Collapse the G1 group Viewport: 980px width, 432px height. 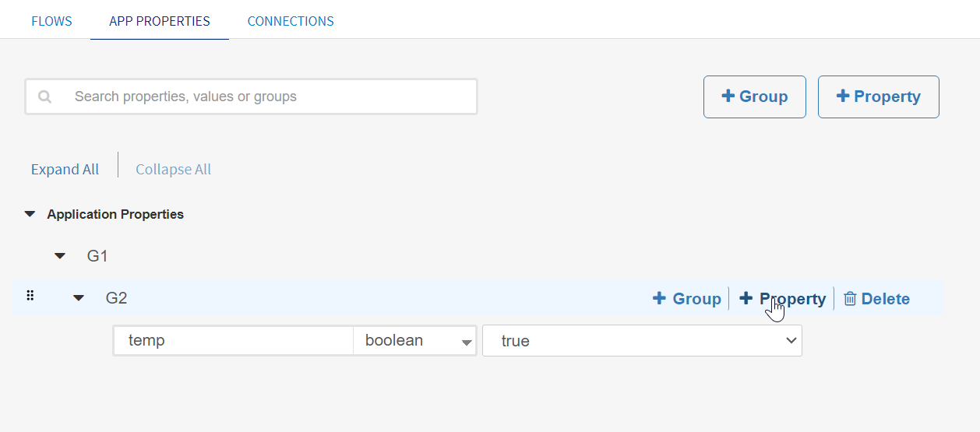[60, 255]
